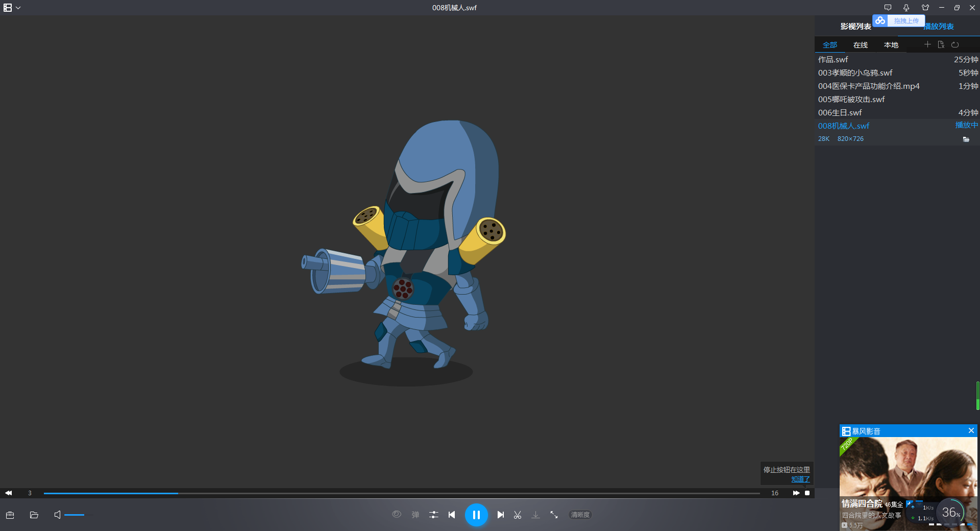
Task: Switch to the 影视列表 tab
Action: pos(856,26)
